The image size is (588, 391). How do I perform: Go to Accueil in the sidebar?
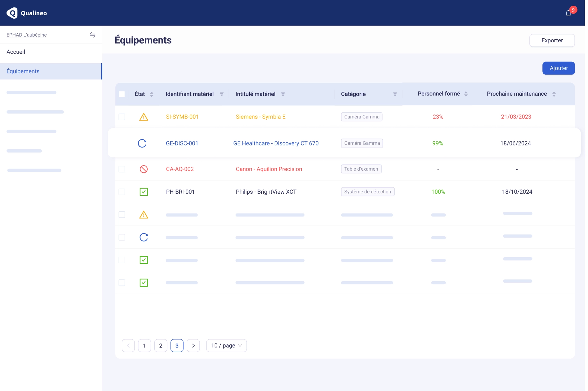[x=15, y=52]
